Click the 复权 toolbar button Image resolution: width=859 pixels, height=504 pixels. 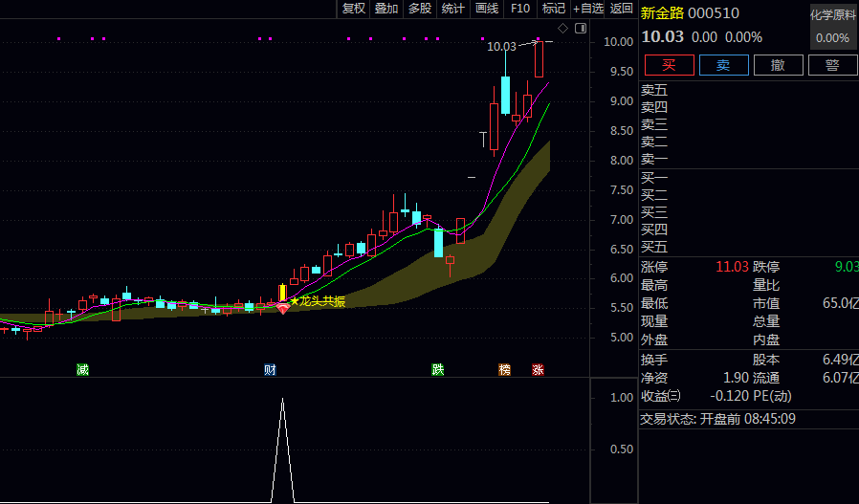click(353, 9)
